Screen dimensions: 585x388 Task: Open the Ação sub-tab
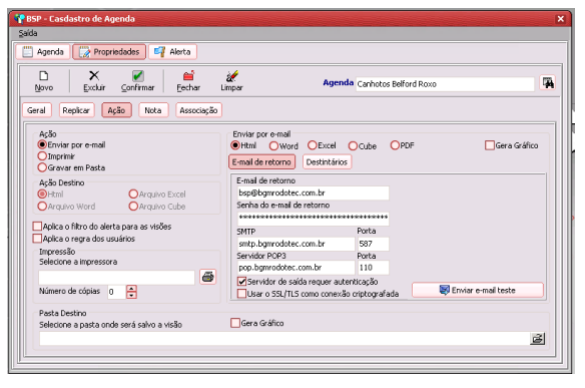click(116, 110)
